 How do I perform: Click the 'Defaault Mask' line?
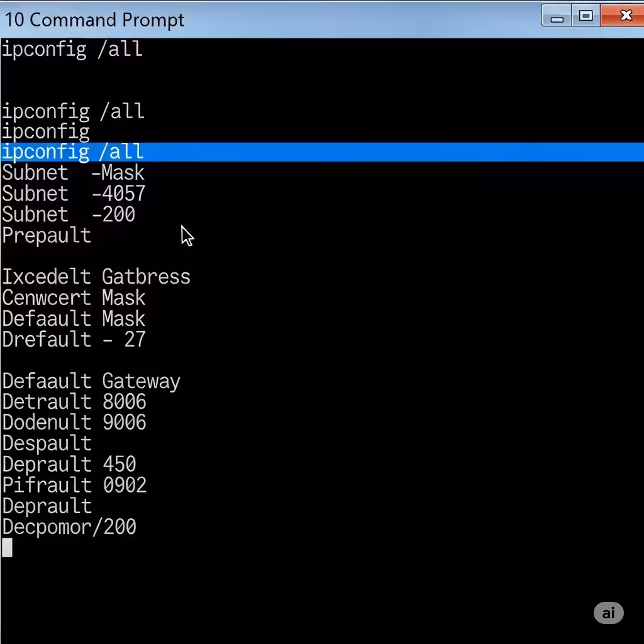click(74, 319)
